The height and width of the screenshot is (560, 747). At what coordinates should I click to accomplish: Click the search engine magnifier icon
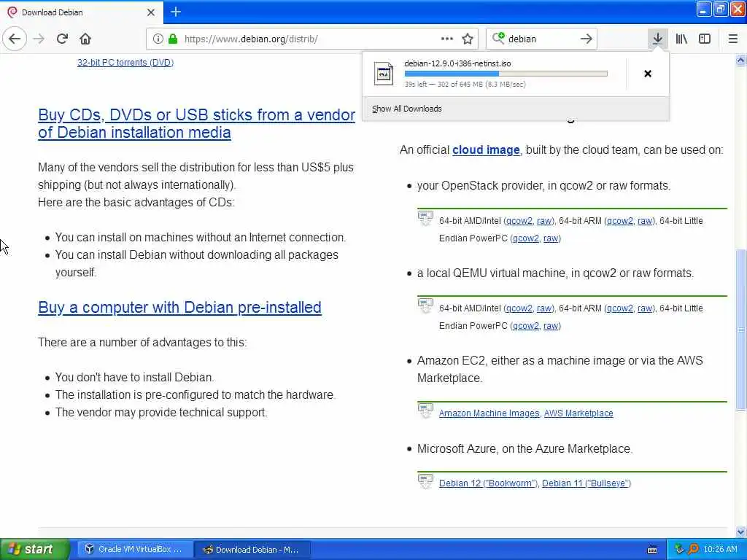tap(498, 38)
